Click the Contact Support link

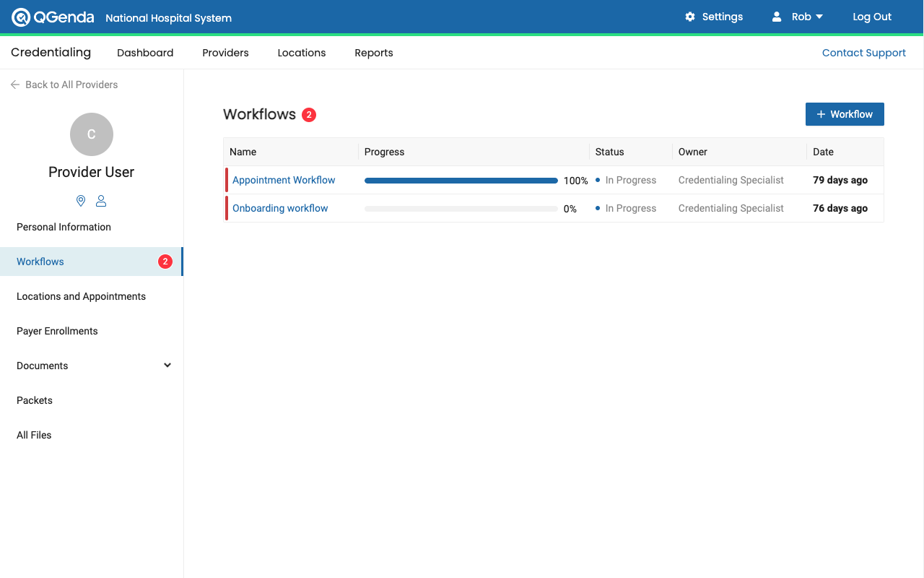(863, 53)
